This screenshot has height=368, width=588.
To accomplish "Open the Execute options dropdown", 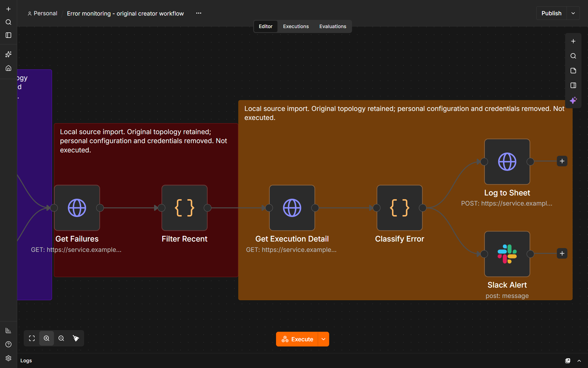I will 323,339.
